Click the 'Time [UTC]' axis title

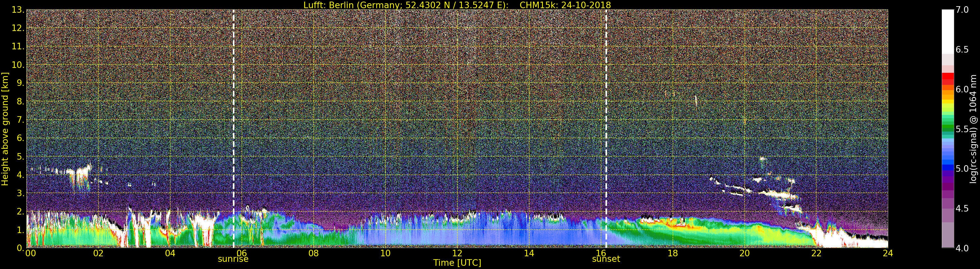click(457, 262)
